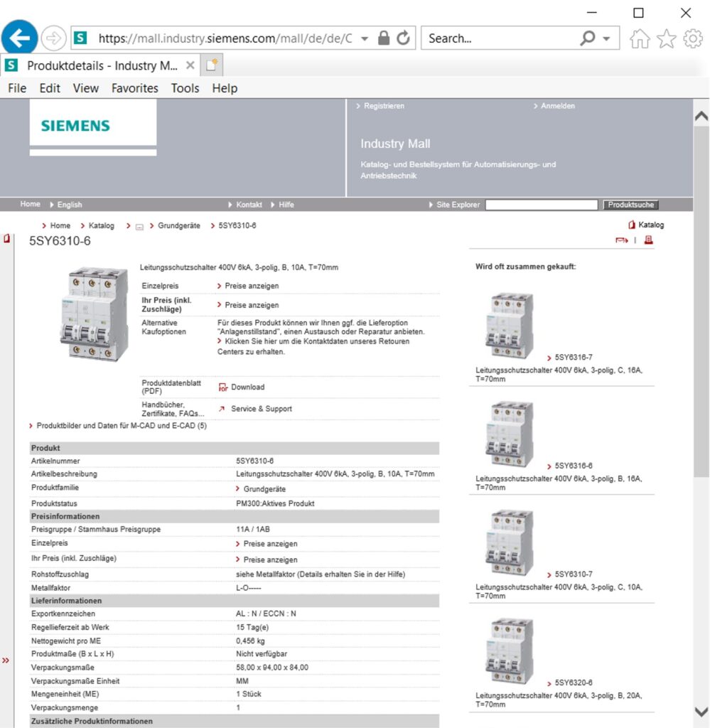This screenshot has height=728, width=710.
Task: Click the PDF Download icon for datasheet
Action: pyautogui.click(x=222, y=387)
